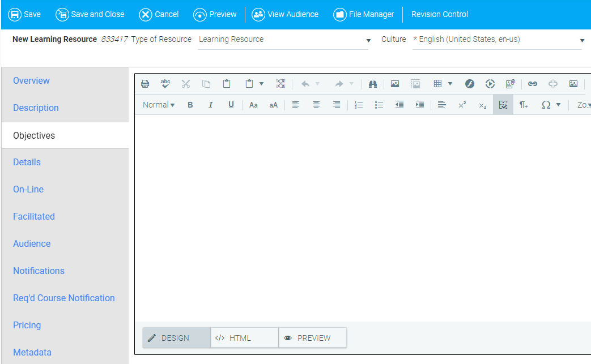
Task: Click the Save and Close button
Action: coord(90,14)
